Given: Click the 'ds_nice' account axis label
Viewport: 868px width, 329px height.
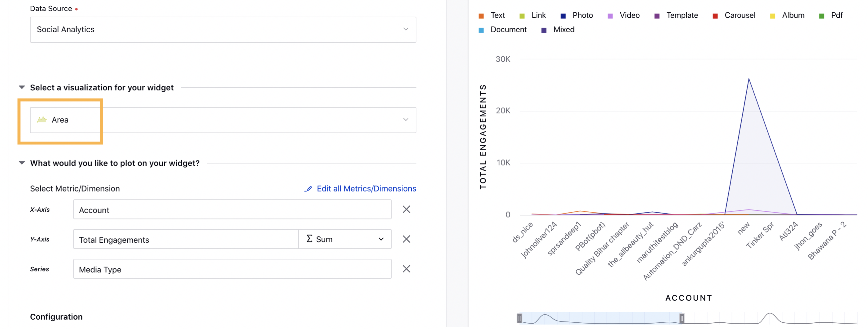Looking at the screenshot, I should (x=522, y=232).
